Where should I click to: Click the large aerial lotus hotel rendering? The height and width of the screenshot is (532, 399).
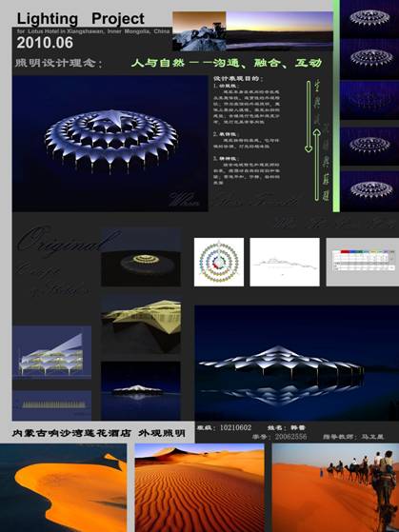click(x=110, y=144)
